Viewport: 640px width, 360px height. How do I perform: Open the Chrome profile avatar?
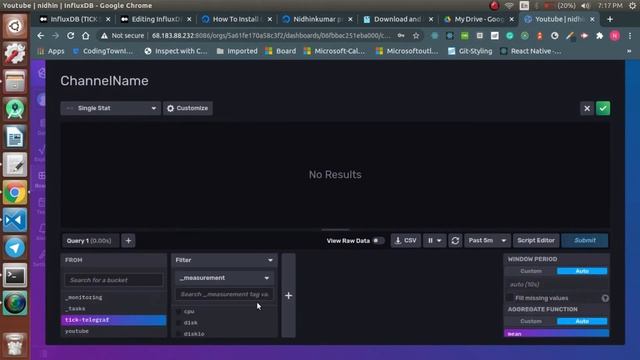point(615,36)
